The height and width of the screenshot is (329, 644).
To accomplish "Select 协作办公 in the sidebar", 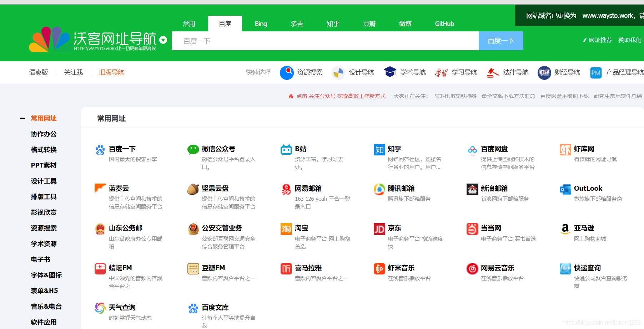I will tap(44, 134).
